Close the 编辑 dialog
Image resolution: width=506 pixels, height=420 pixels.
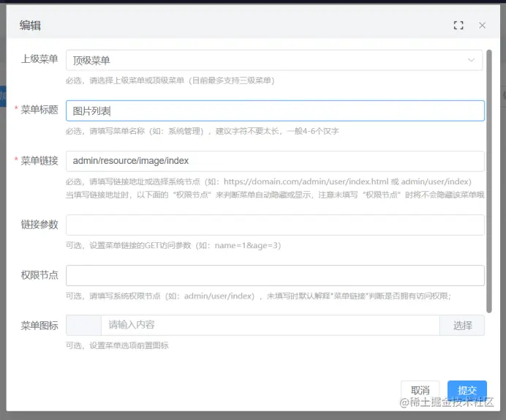[x=482, y=25]
